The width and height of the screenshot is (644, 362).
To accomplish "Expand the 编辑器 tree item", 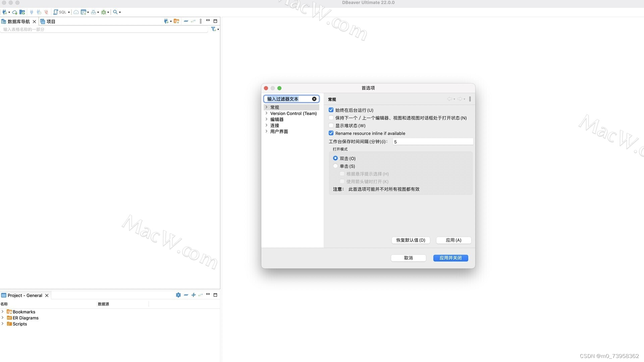I will click(266, 119).
